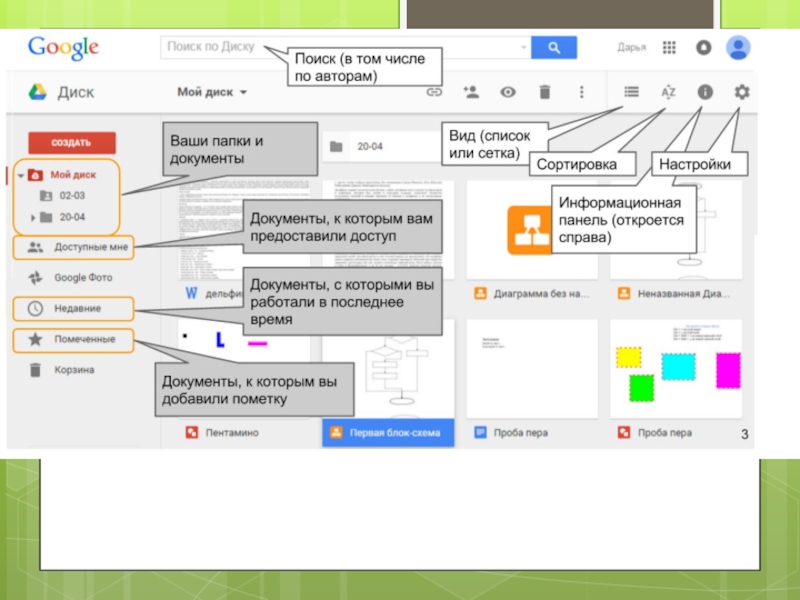This screenshot has width=800, height=600.
Task: Click the shared folder icon next to 02-03
Action: tap(46, 195)
